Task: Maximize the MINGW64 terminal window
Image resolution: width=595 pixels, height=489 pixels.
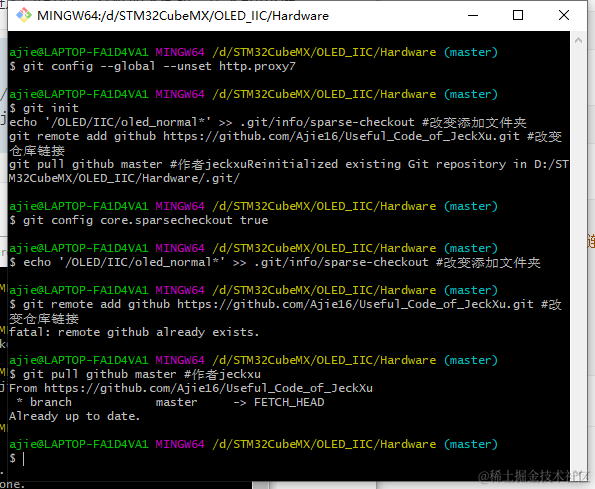Action: click(518, 15)
